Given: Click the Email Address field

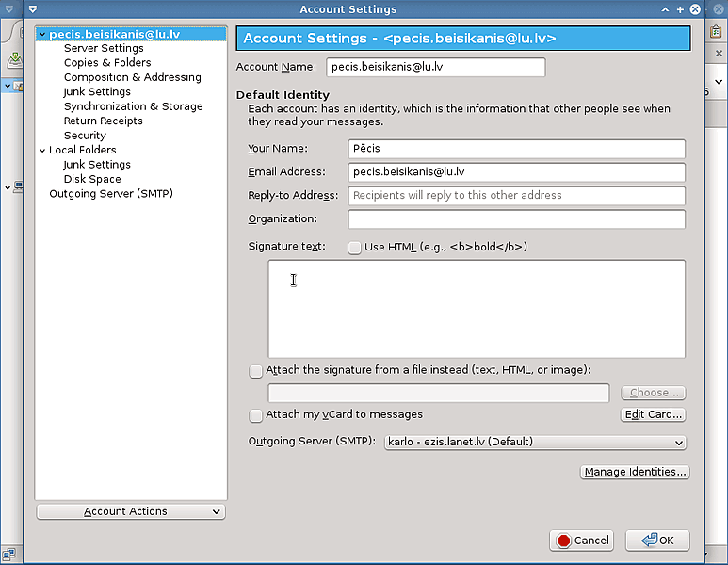Looking at the screenshot, I should pyautogui.click(x=516, y=172).
